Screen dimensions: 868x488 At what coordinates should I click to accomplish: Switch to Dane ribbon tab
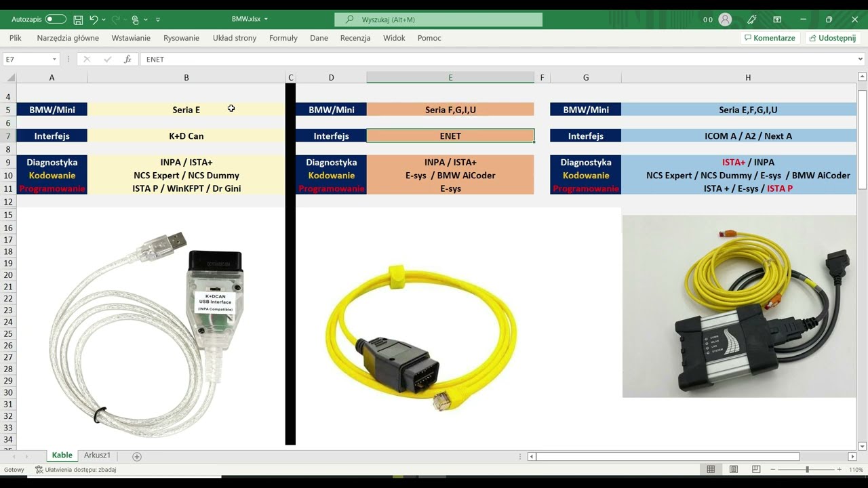click(x=319, y=38)
